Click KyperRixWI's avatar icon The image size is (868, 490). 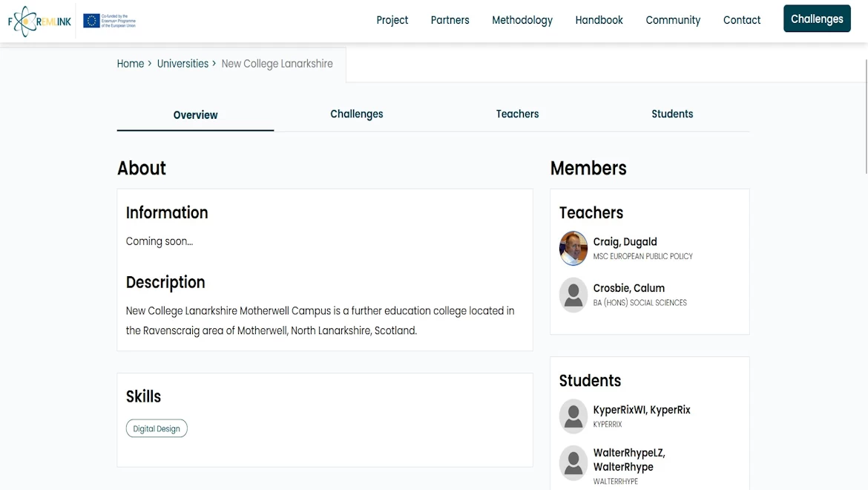pos(573,416)
